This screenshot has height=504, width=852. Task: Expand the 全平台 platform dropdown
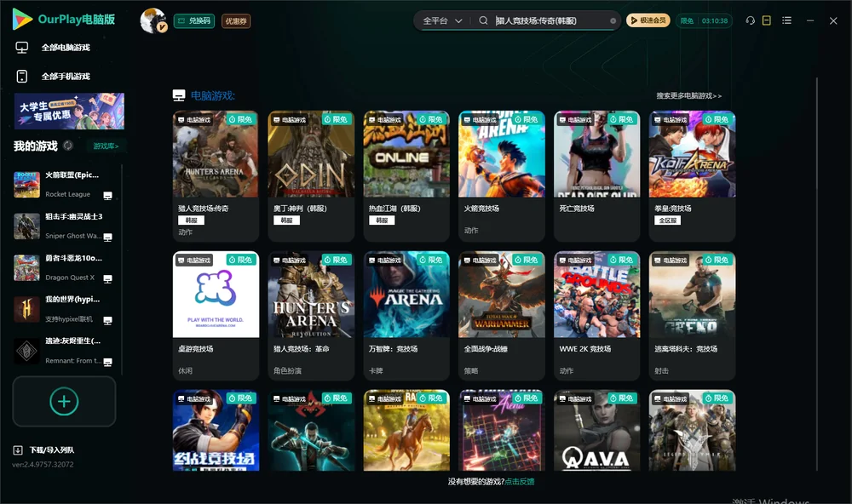pos(442,20)
